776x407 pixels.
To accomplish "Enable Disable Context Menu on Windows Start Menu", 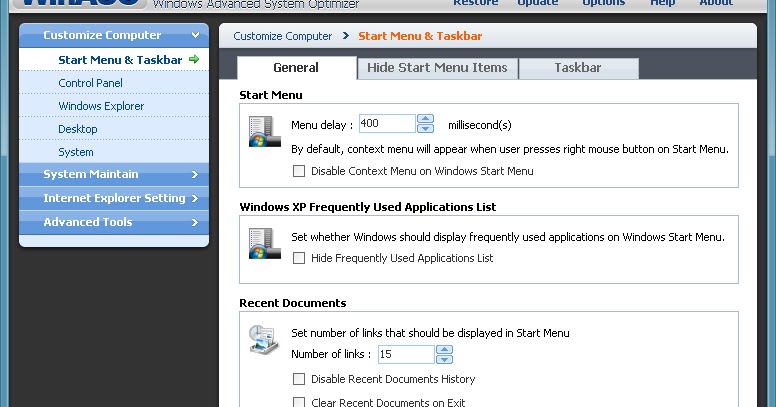I will tap(299, 171).
